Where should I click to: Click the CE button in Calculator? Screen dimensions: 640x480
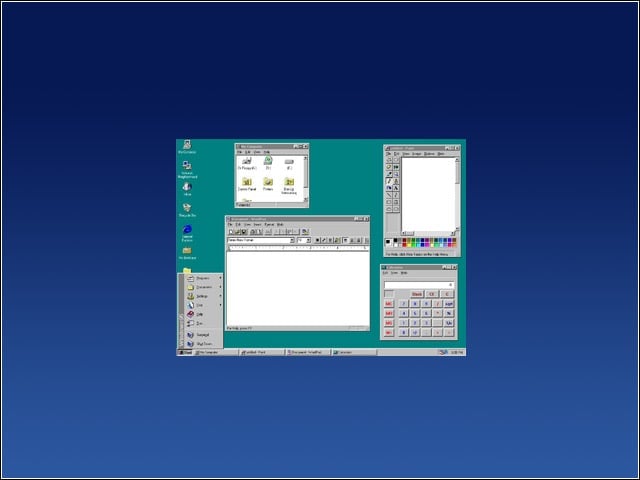432,294
